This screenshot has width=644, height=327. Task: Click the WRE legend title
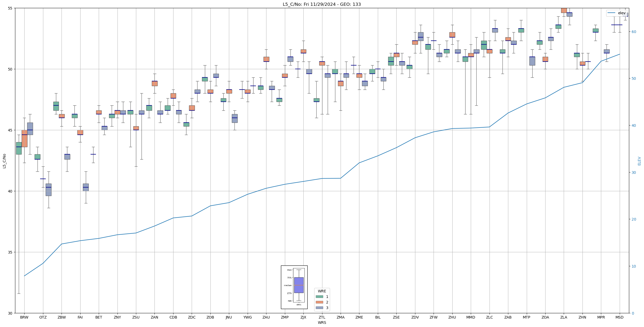coord(322,291)
